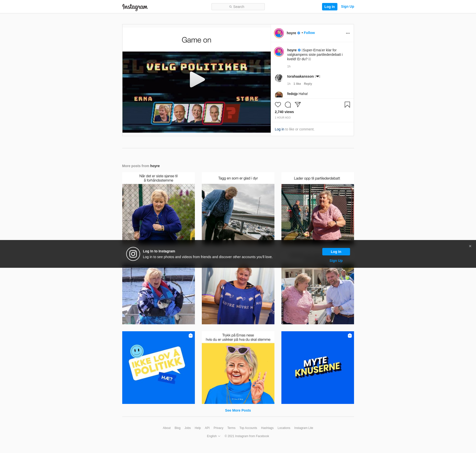The height and width of the screenshot is (453, 476).
Task: Click Sign Up in dark banner
Action: 336,261
